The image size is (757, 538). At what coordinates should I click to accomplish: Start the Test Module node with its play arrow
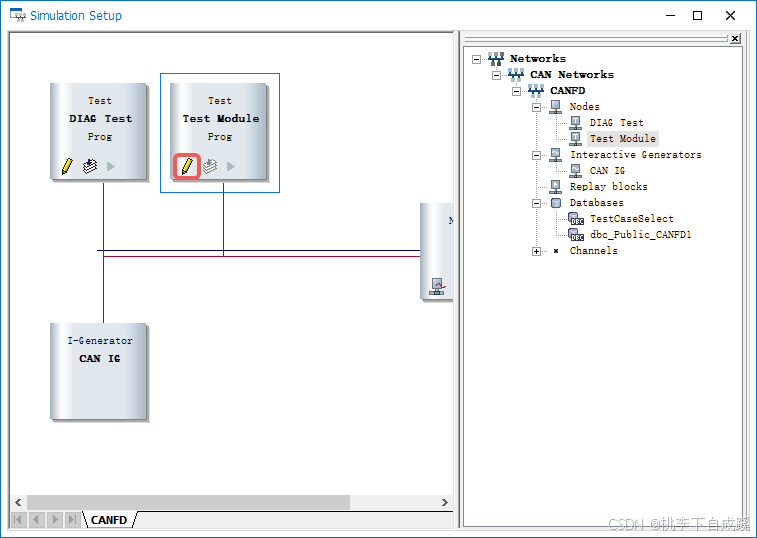click(x=231, y=166)
